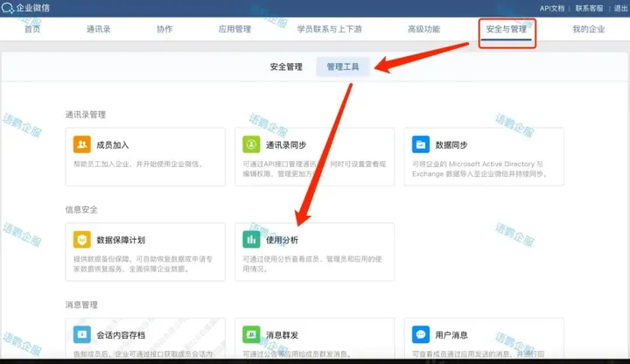Open the 应用管理 menu item

(x=234, y=30)
